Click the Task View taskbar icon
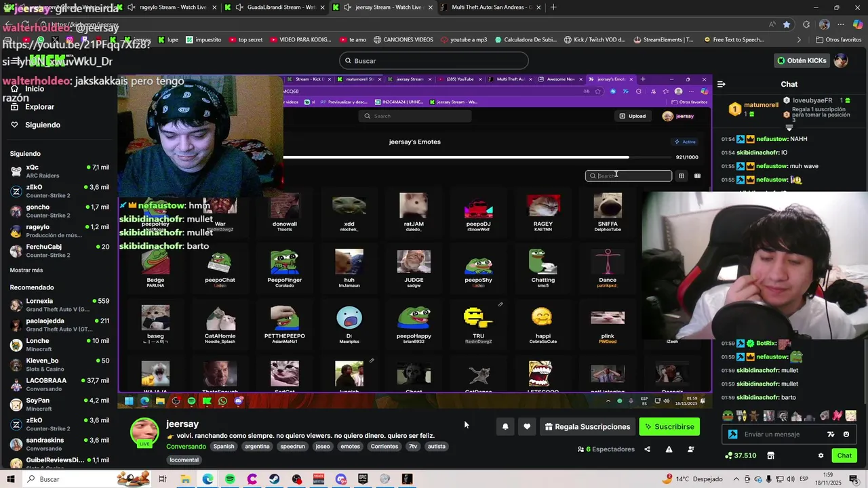The image size is (868, 488). [163, 479]
